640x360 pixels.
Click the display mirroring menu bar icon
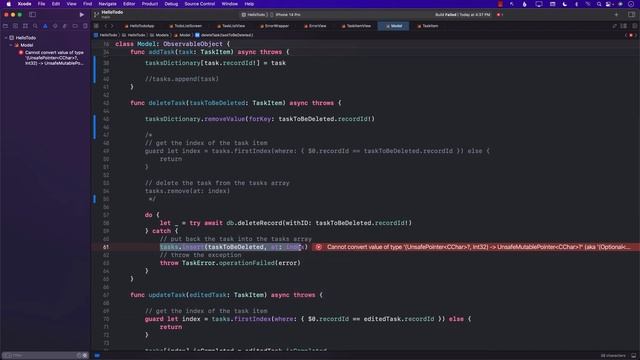539,4
